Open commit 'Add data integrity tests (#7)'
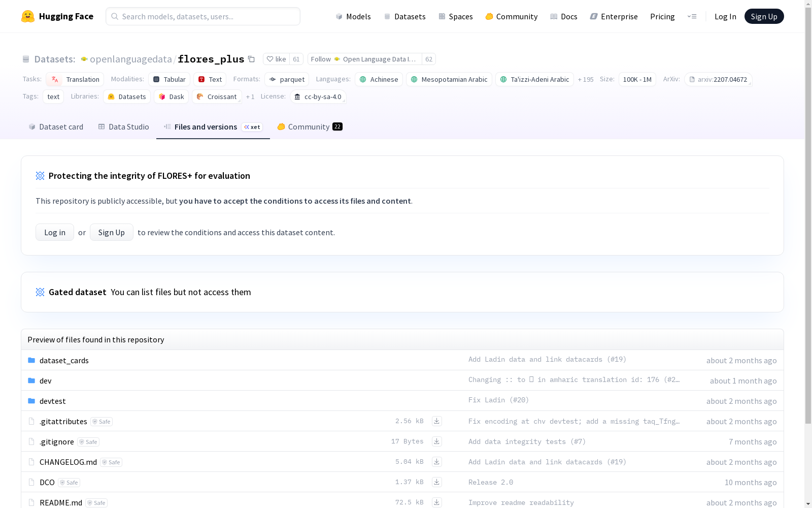 coord(527,441)
